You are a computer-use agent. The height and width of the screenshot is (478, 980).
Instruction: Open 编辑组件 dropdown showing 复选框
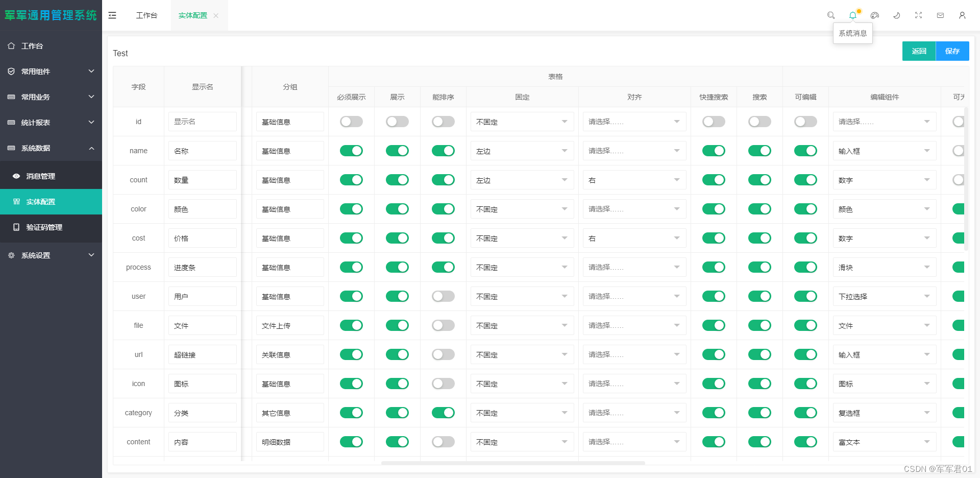(x=885, y=413)
